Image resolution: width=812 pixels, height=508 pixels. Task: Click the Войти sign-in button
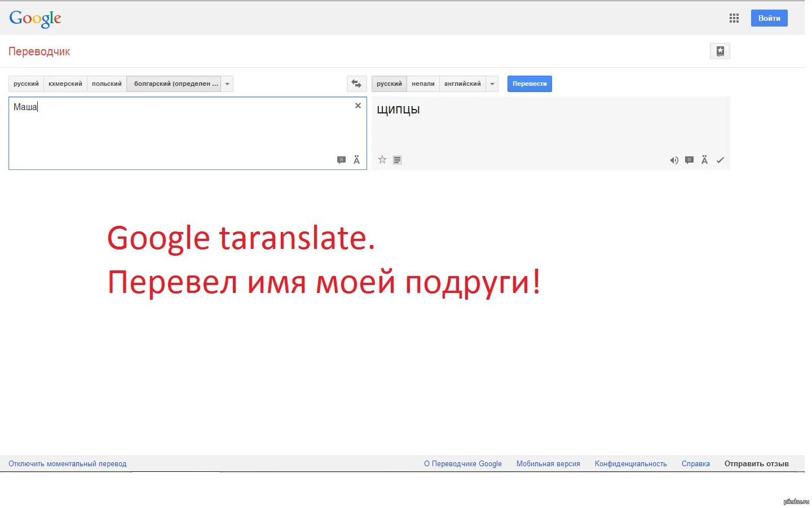[x=769, y=18]
